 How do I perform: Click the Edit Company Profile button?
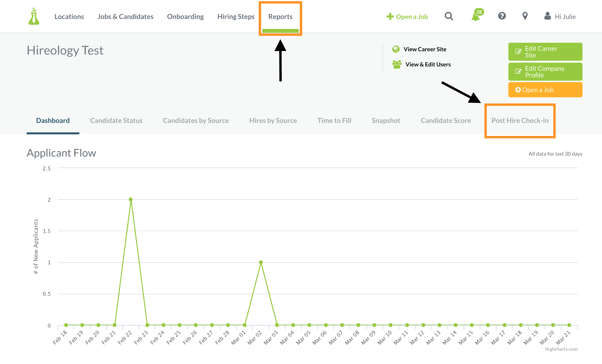pos(545,71)
